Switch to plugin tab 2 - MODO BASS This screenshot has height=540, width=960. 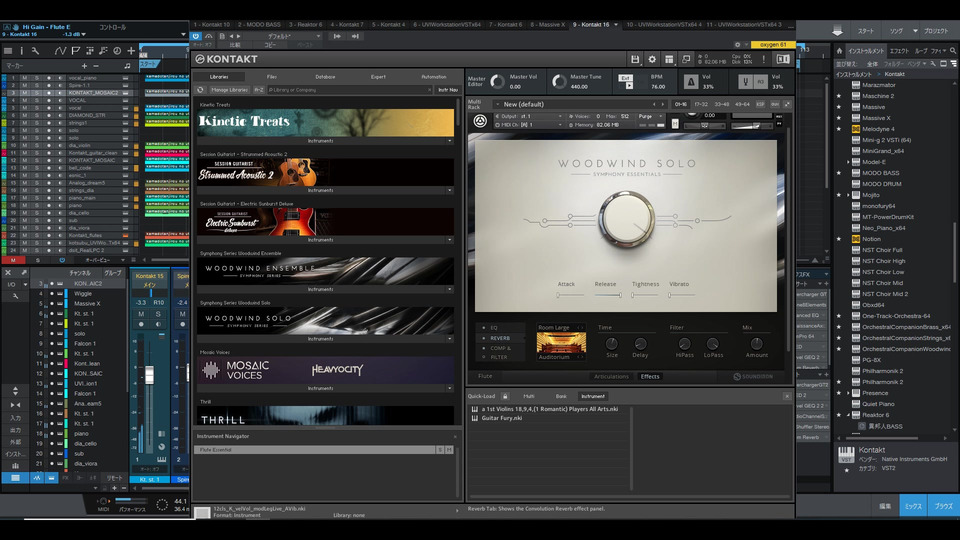(259, 24)
